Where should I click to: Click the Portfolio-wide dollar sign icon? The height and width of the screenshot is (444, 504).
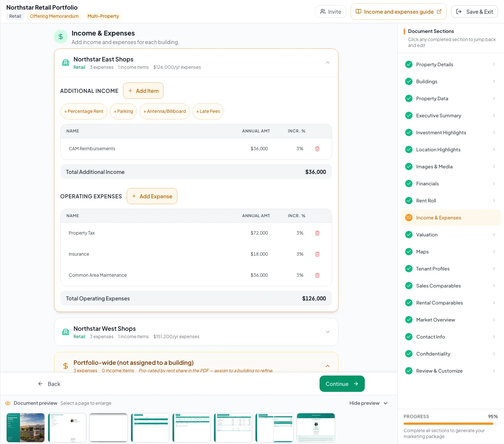[65, 366]
